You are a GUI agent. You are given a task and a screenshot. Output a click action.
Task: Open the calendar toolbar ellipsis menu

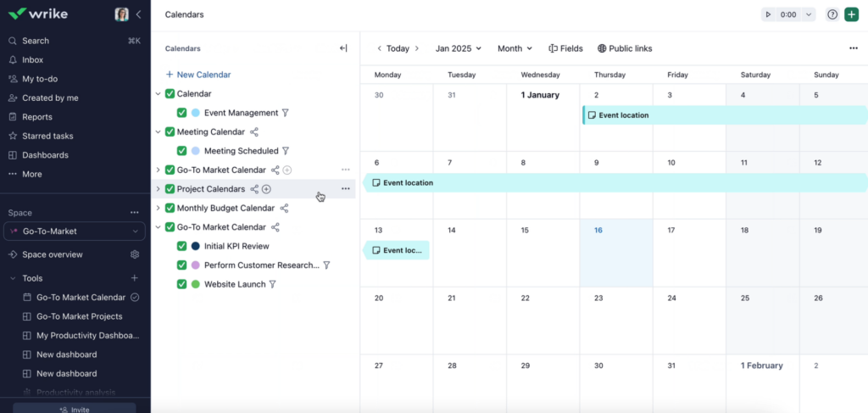click(853, 48)
